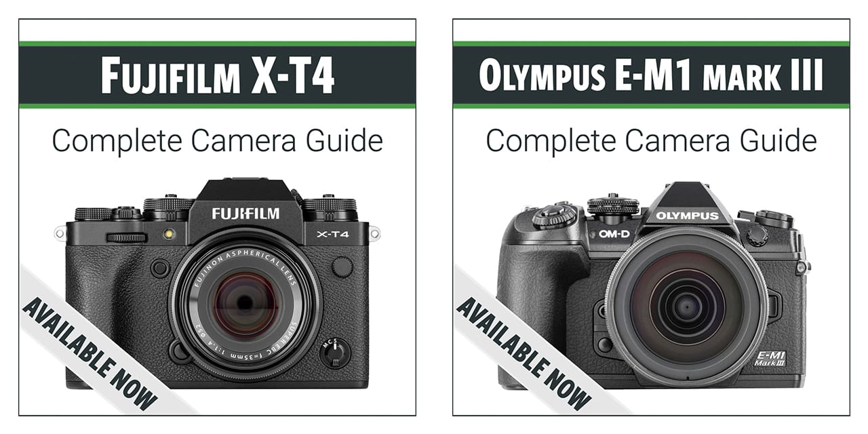Click the Fujifilm front command dial
868x434 pixels.
(126, 237)
